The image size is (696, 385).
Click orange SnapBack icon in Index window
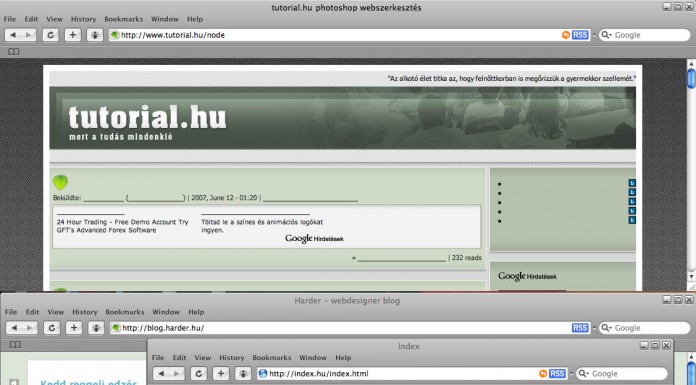(543, 374)
